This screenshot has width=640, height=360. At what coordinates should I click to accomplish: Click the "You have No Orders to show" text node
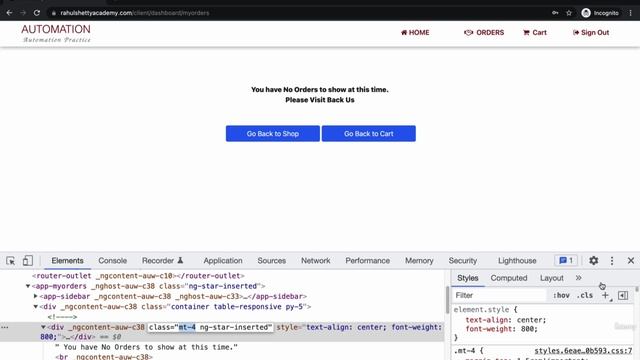coord(146,347)
